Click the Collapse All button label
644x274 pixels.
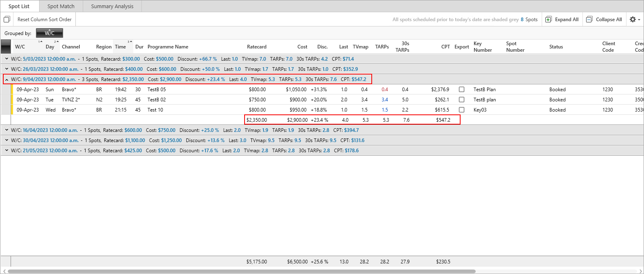pos(609,20)
